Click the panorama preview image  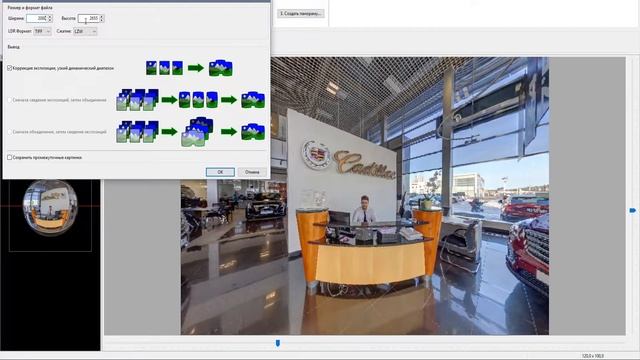coord(364,196)
